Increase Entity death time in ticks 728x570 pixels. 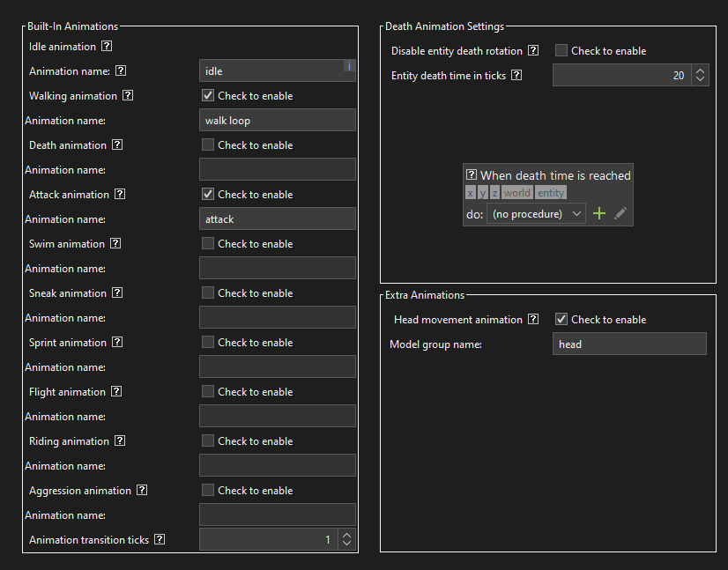pyautogui.click(x=700, y=70)
